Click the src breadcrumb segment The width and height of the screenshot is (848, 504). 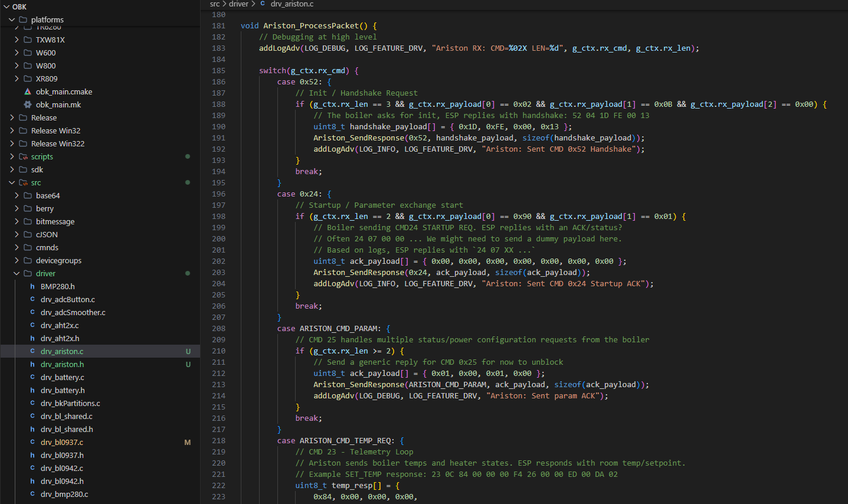pos(215,4)
